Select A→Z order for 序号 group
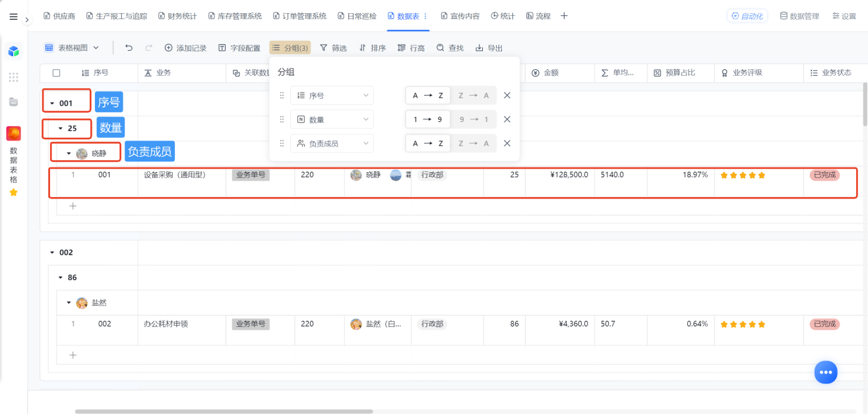The image size is (868, 414). pos(428,96)
